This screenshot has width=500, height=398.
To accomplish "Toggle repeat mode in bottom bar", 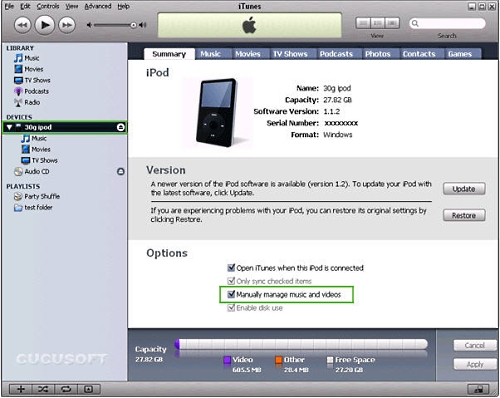I will pos(66,389).
